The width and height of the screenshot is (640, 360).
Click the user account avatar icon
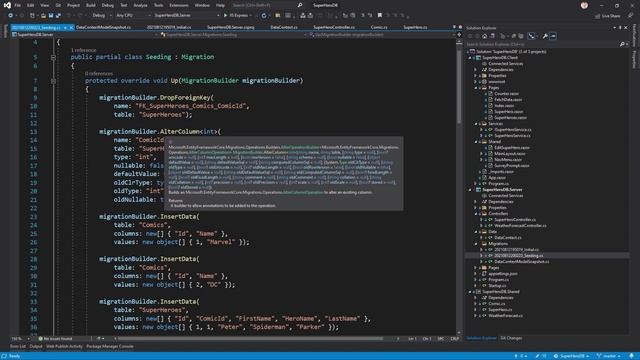point(584,5)
